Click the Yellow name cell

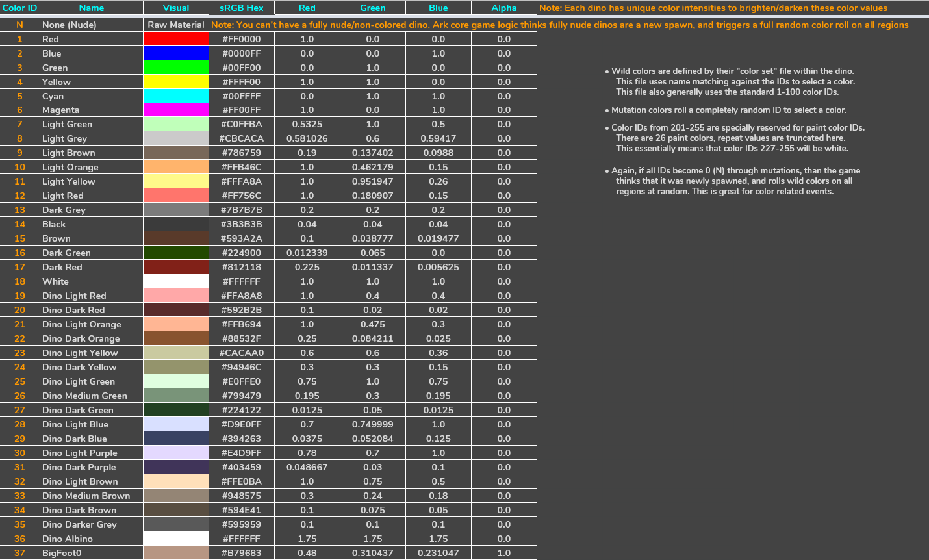pos(92,82)
